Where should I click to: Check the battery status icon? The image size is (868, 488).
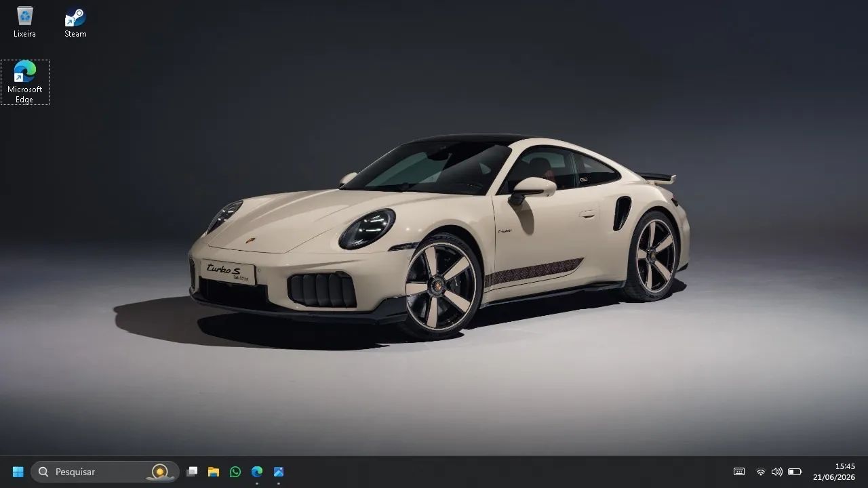tap(795, 472)
